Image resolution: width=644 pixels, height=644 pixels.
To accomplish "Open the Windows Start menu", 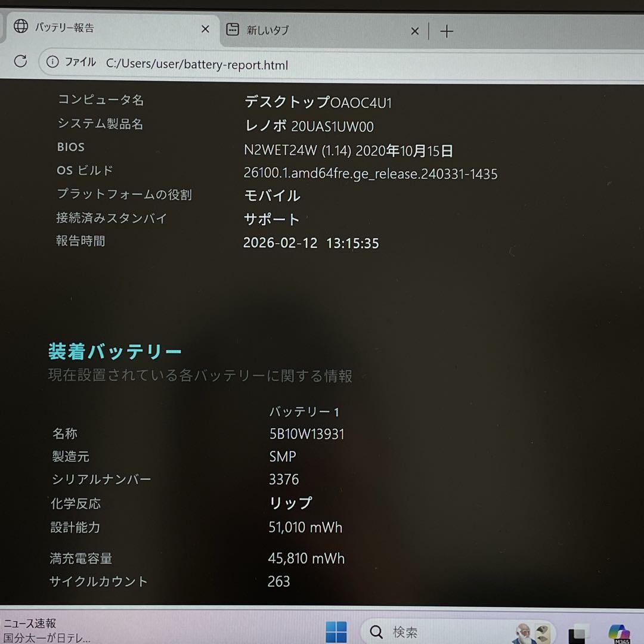I will tap(336, 631).
